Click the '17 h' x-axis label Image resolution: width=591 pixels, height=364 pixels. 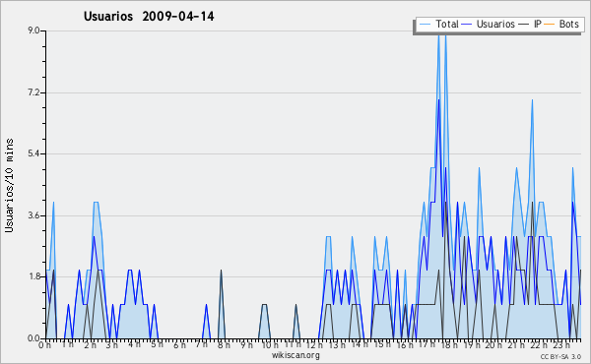click(x=427, y=344)
